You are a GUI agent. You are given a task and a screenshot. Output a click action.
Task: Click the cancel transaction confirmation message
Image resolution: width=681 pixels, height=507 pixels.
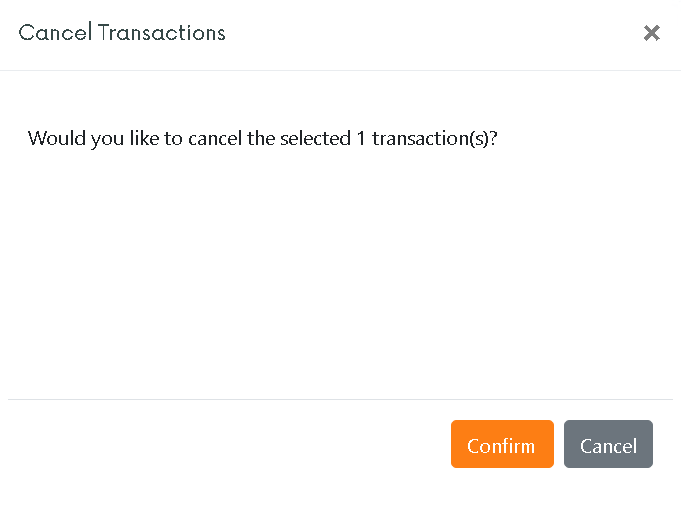[262, 138]
